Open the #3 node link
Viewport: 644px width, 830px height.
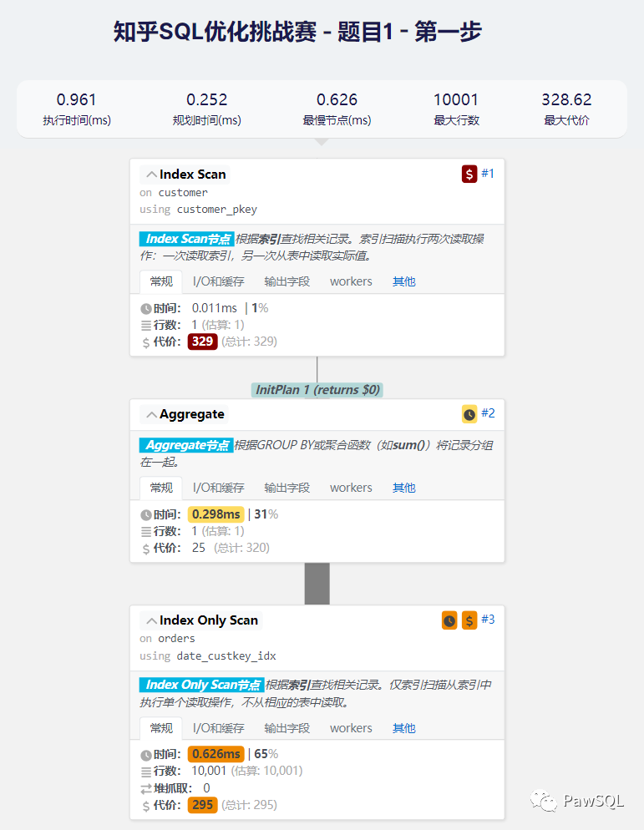(x=488, y=620)
